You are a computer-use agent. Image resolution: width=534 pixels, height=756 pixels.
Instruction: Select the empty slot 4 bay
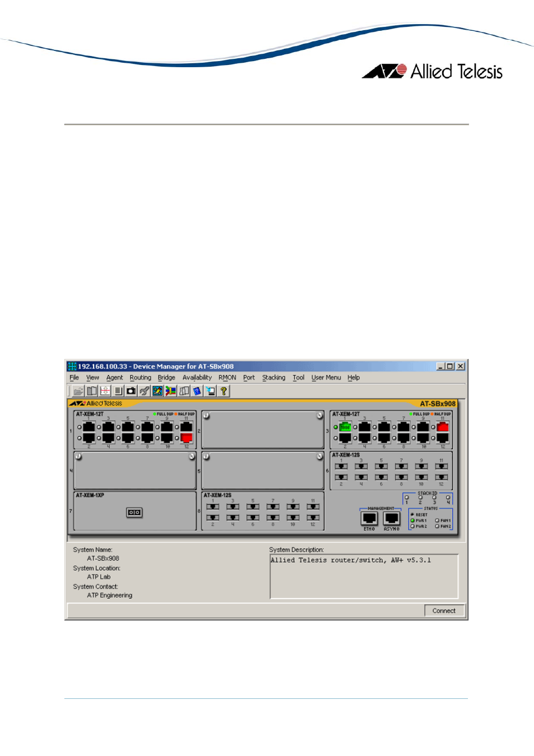(135, 471)
